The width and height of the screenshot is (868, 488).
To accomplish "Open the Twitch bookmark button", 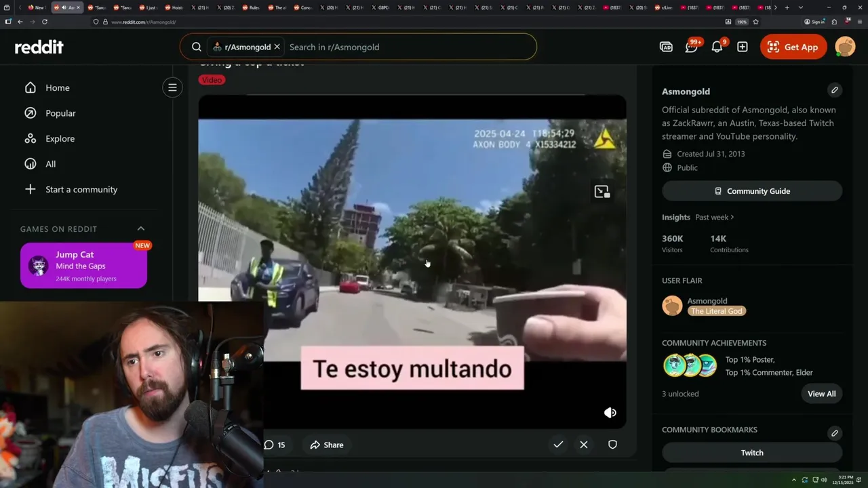I will click(752, 453).
